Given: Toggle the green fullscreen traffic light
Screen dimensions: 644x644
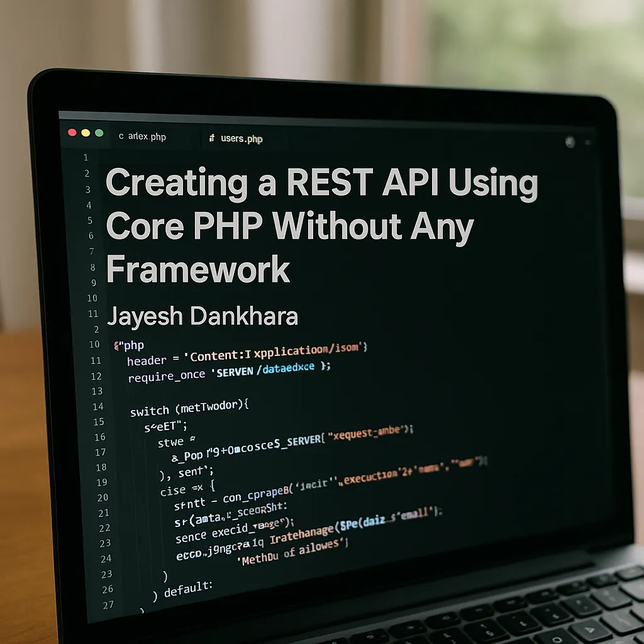Looking at the screenshot, I should coord(98,133).
